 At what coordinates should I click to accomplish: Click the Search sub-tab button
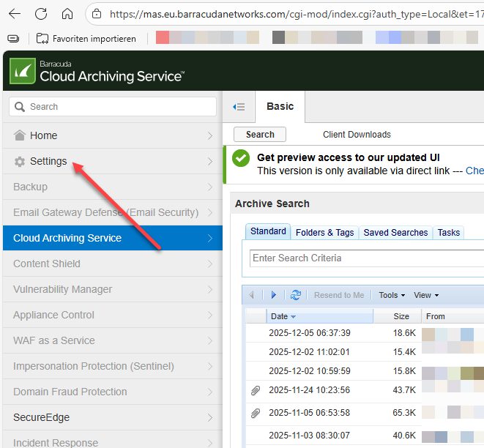260,135
